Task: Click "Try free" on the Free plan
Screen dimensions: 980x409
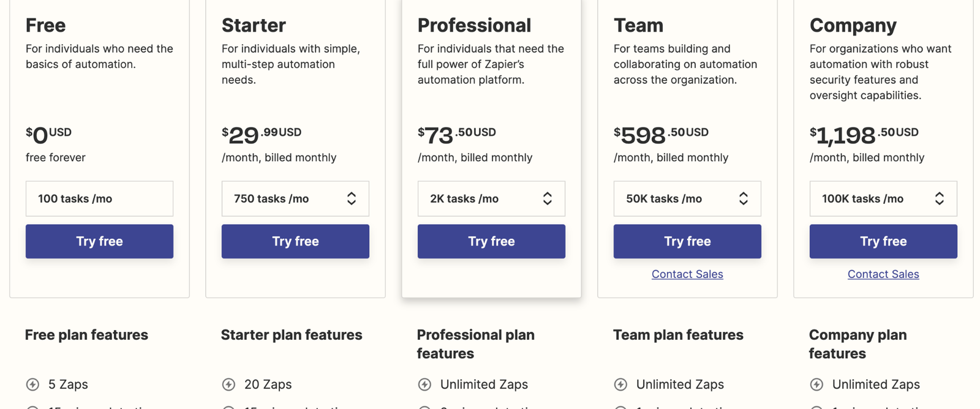Action: 99,241
